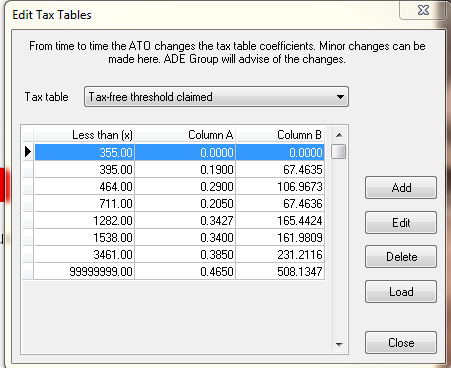
Task: Select Column A value 0.3400
Action: 185,237
